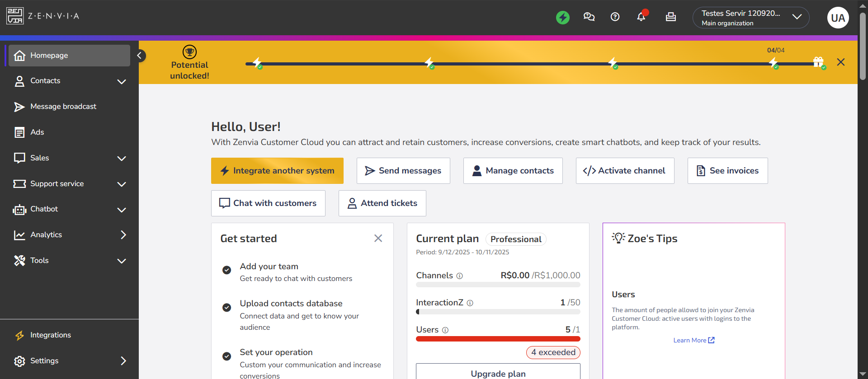This screenshot has height=379, width=868.
Task: Expand the Analytics arrow
Action: (123, 235)
